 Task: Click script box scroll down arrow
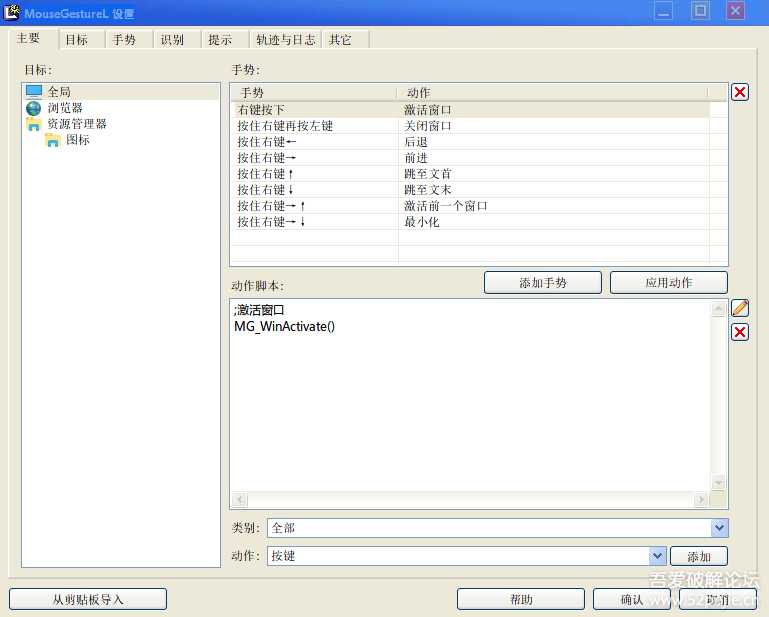click(718, 483)
